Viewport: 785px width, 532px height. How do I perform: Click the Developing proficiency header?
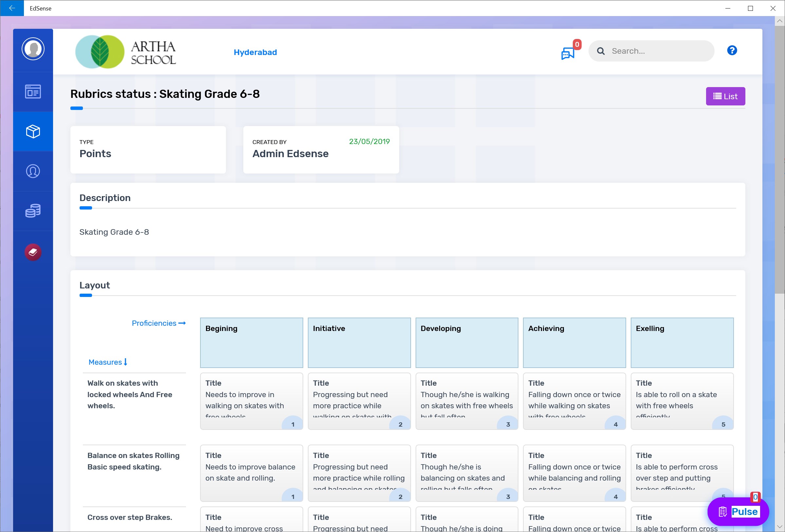(x=466, y=342)
